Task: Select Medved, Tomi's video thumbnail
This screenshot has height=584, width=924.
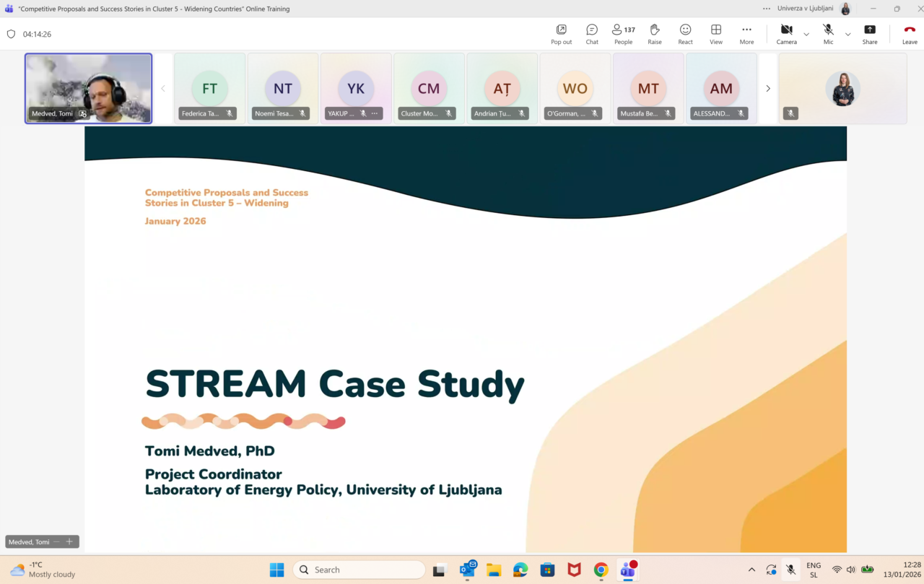Action: click(88, 88)
